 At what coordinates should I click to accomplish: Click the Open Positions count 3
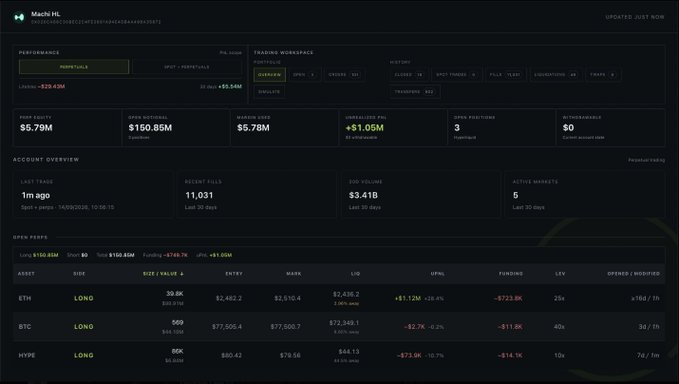[457, 128]
